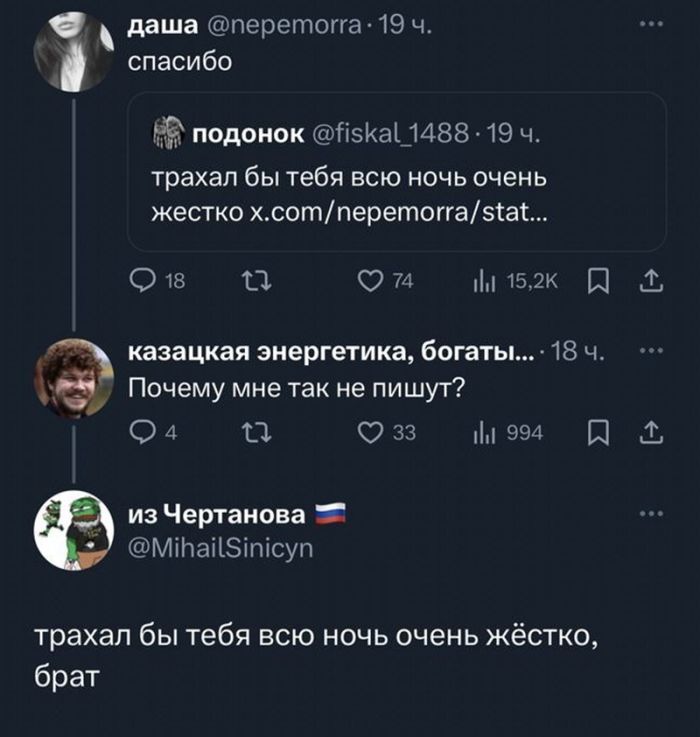
Task: Click the curly-haired avatar of казацкая энергетика
Action: 74,378
